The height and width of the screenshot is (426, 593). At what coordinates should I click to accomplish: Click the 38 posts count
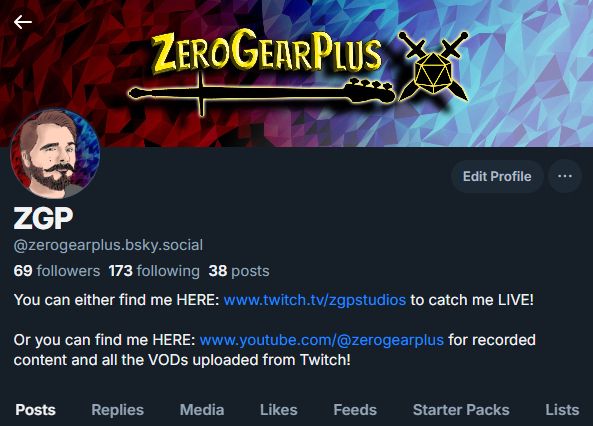(x=239, y=271)
